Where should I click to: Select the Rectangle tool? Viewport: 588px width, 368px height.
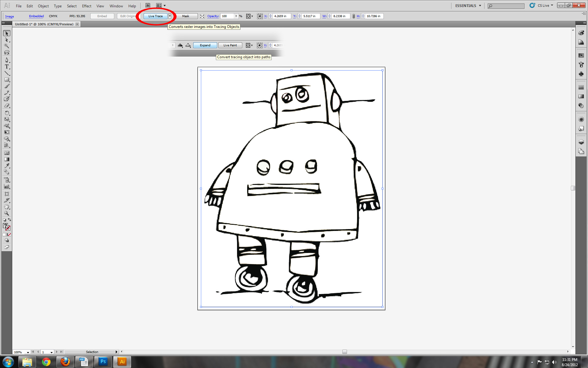[7, 79]
